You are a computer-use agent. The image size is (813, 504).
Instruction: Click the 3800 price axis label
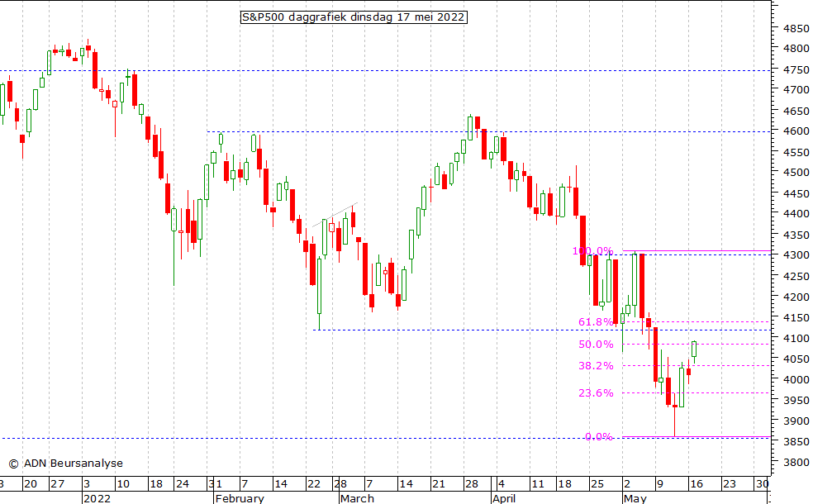coord(796,462)
